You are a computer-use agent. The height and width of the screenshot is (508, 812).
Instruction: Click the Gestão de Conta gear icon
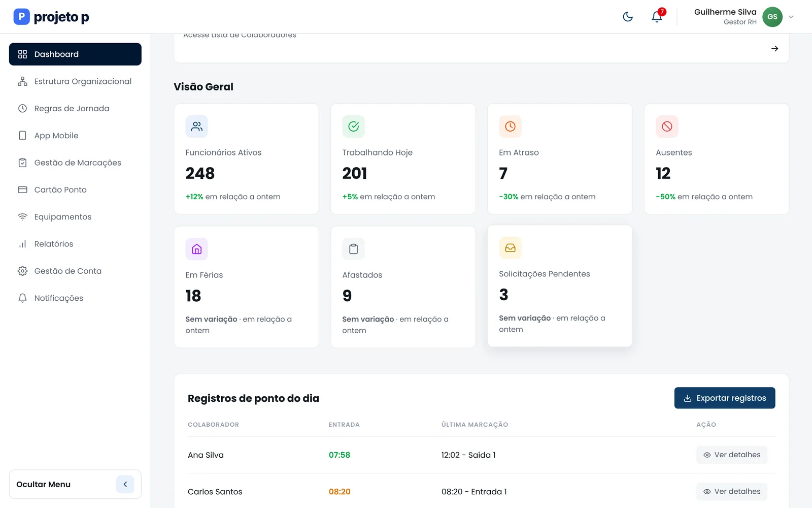pos(22,271)
